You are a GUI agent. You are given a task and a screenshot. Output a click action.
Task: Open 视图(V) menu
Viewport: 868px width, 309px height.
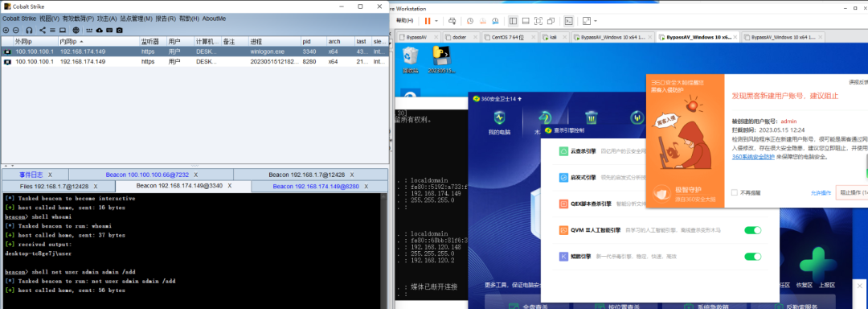49,19
